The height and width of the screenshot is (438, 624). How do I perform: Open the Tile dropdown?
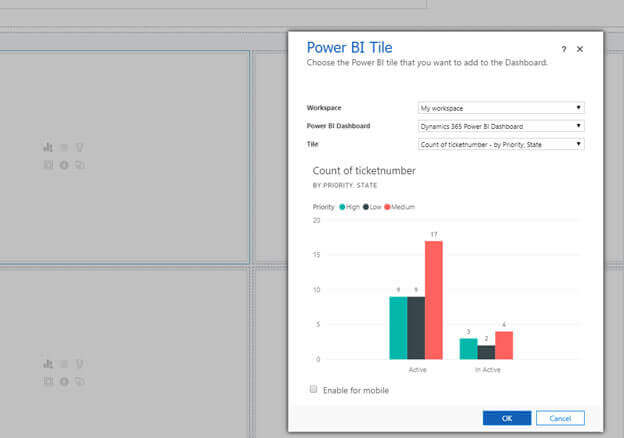[x=501, y=144]
